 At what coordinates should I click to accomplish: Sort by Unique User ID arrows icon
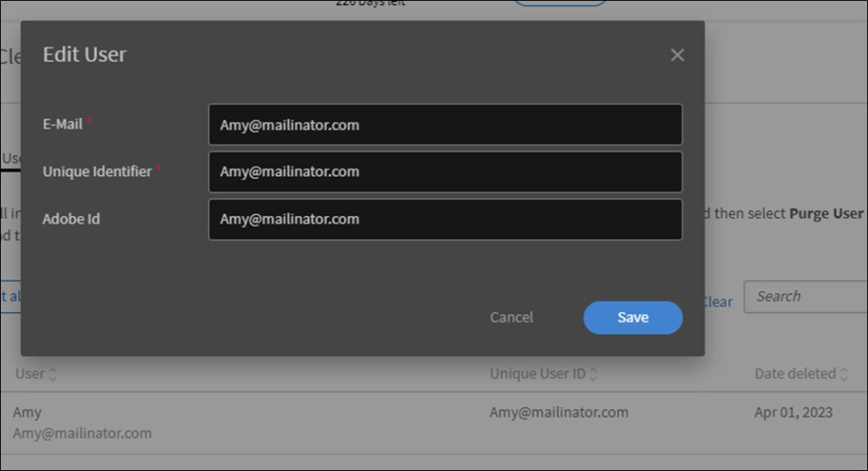[x=593, y=374]
